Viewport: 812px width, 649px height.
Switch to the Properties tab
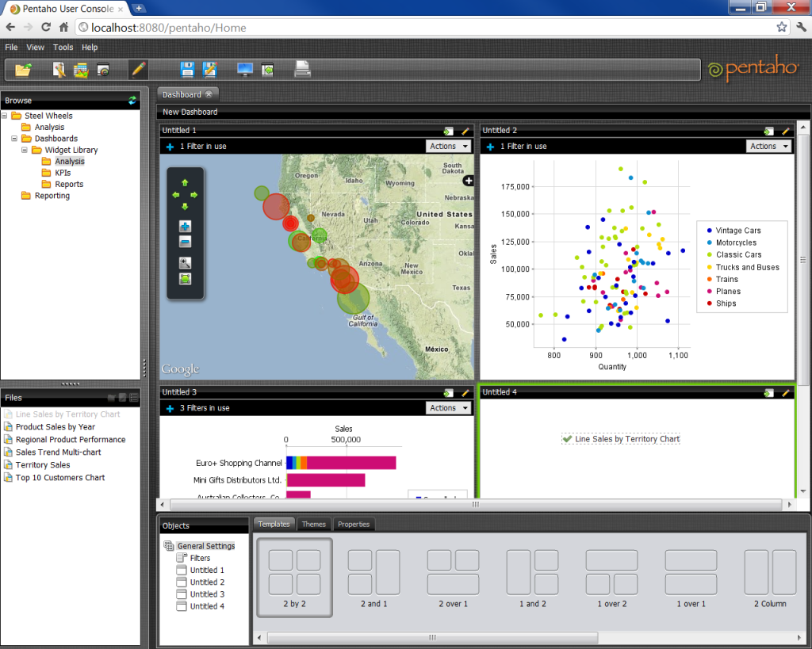(354, 525)
